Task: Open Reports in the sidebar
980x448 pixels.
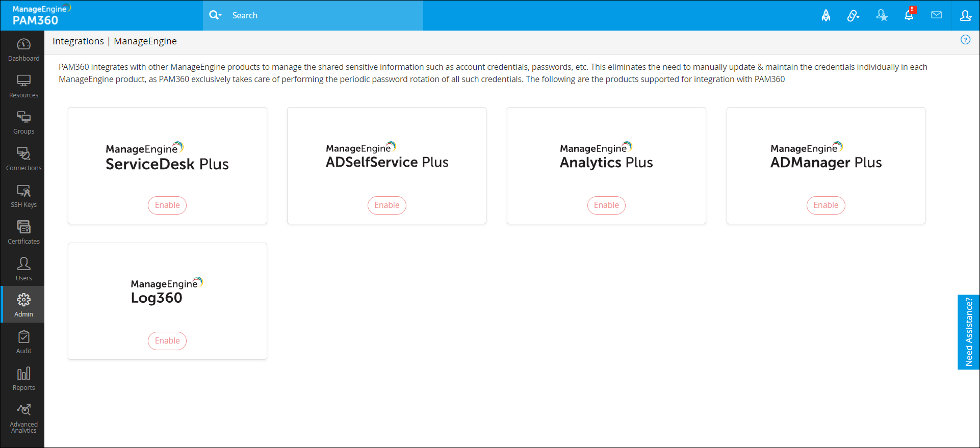Action: point(23,379)
